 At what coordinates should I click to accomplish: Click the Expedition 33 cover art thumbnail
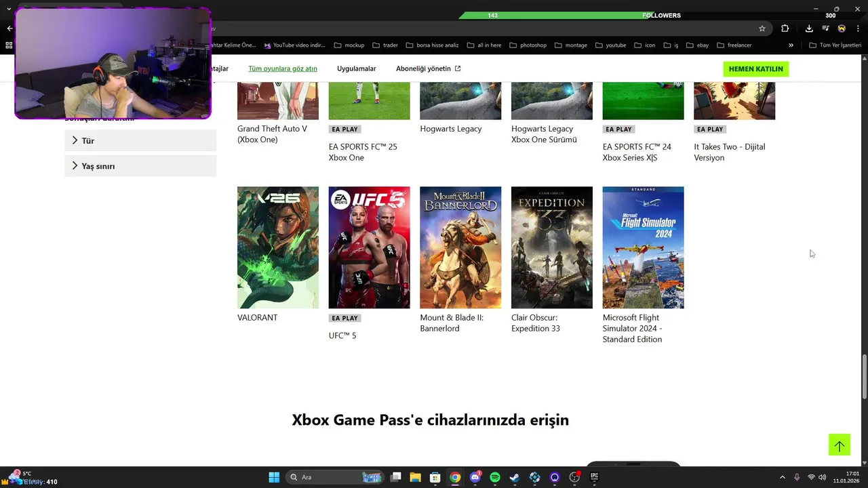[x=552, y=247]
